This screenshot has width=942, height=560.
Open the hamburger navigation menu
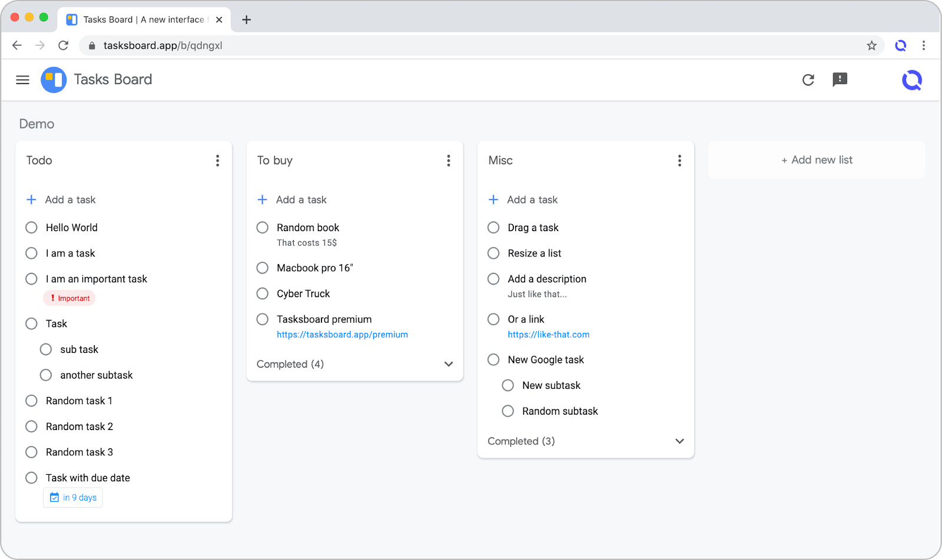(x=22, y=80)
